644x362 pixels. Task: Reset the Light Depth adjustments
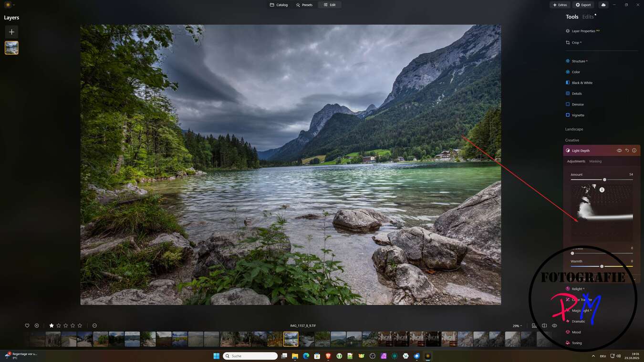(627, 151)
